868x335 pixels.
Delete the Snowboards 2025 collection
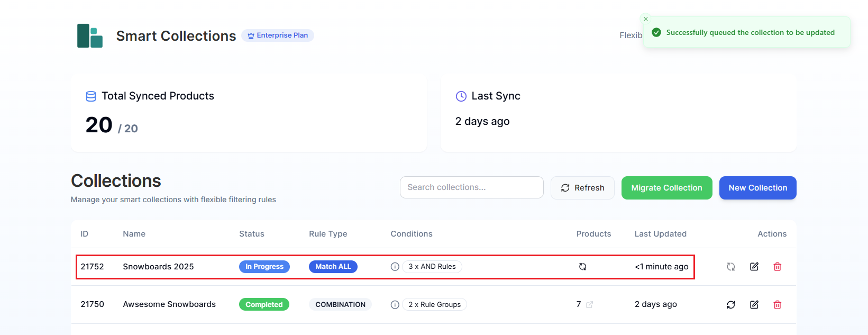click(x=777, y=267)
